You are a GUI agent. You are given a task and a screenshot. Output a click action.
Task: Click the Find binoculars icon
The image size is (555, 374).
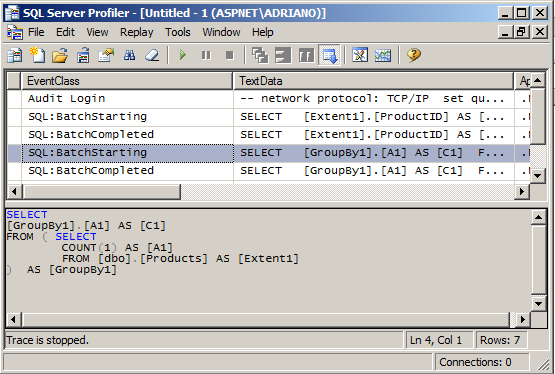pos(130,56)
